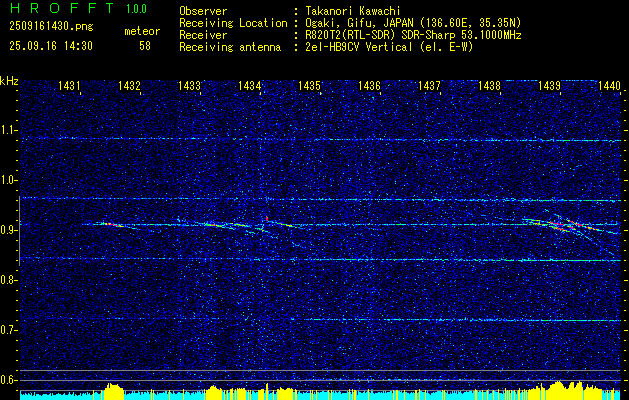The height and width of the screenshot is (400, 629).
Task: Click the 1437 time marker
Action: (x=429, y=85)
